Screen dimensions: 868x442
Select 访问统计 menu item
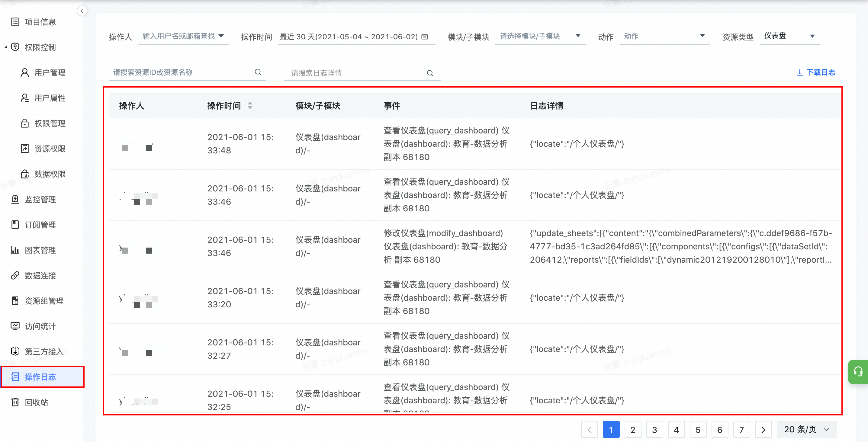coord(40,326)
